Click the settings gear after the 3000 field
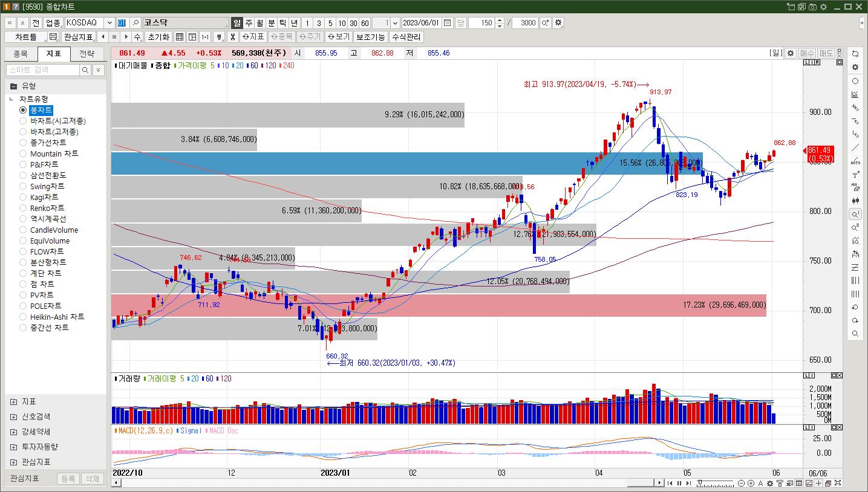This screenshot has height=492, width=868. click(558, 23)
